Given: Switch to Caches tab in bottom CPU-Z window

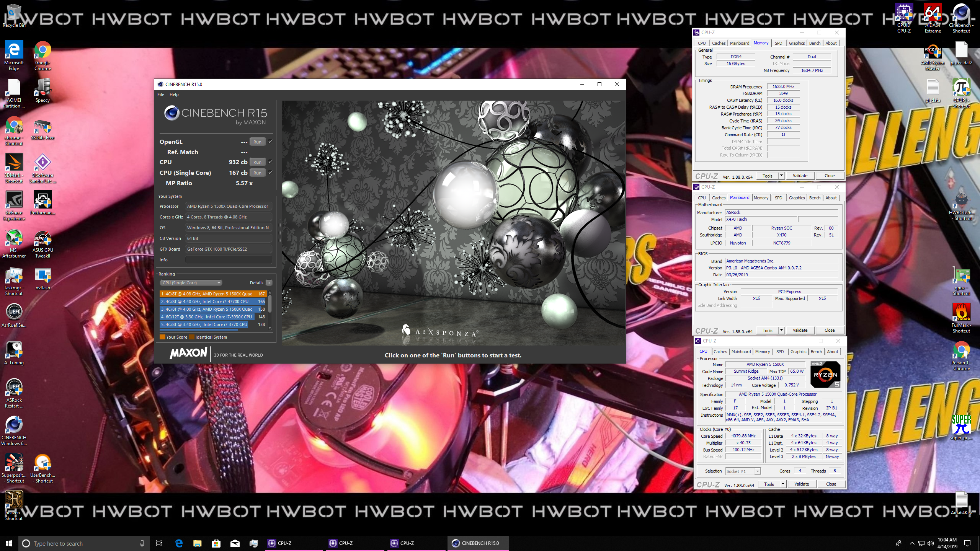Looking at the screenshot, I should click(x=720, y=352).
